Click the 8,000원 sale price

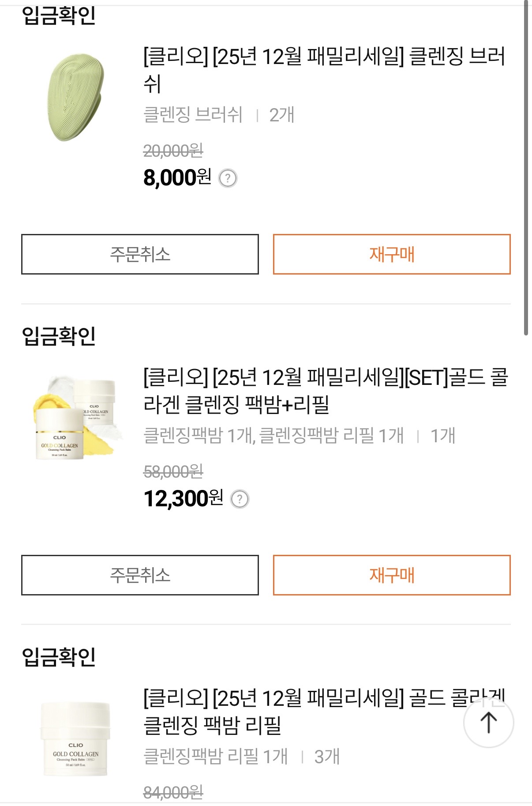(x=177, y=178)
